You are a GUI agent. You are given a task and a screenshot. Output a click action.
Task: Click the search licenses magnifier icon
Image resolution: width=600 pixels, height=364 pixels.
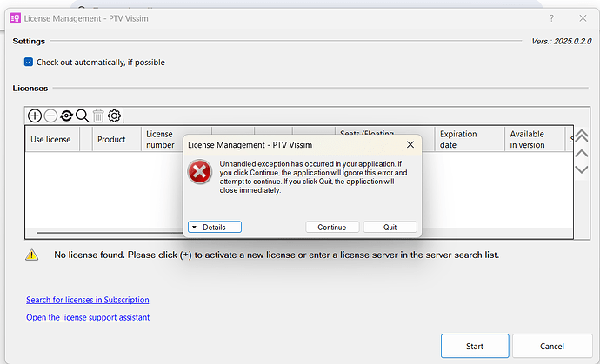coord(83,116)
